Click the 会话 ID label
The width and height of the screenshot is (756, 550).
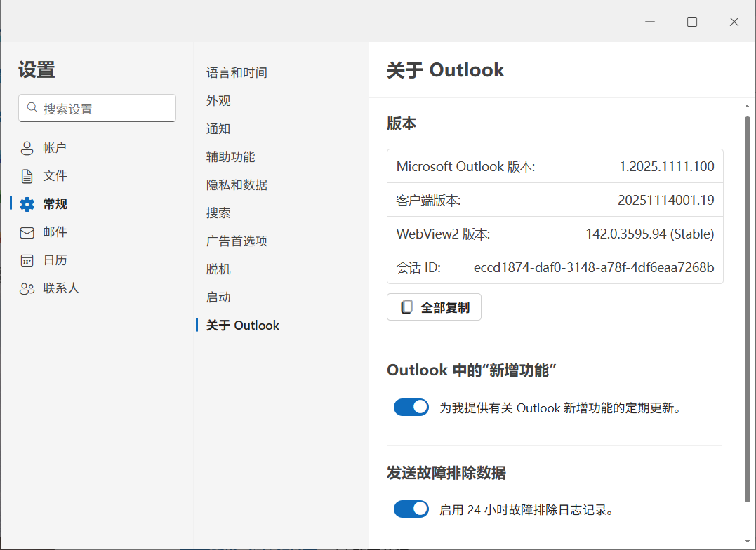pos(418,267)
